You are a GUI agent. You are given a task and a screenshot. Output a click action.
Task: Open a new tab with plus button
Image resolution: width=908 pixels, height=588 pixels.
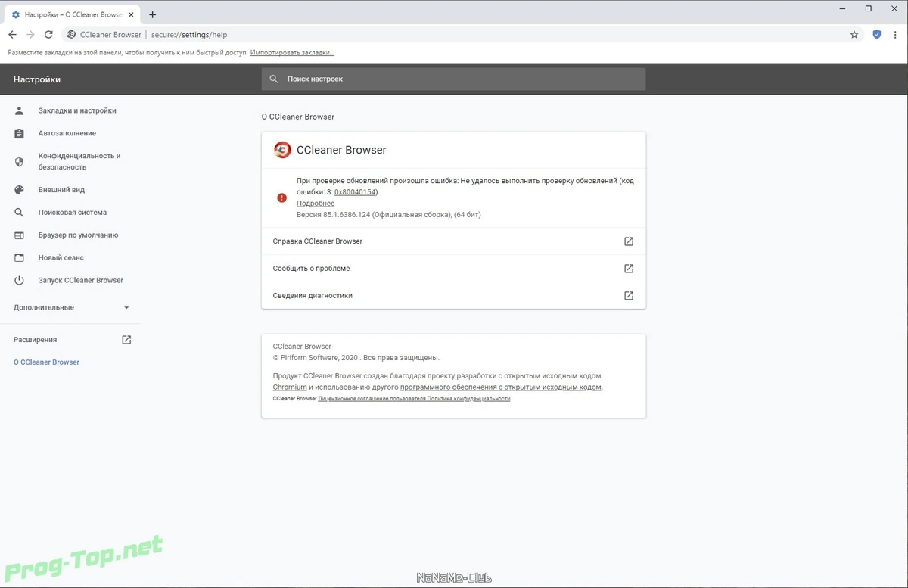pyautogui.click(x=152, y=14)
